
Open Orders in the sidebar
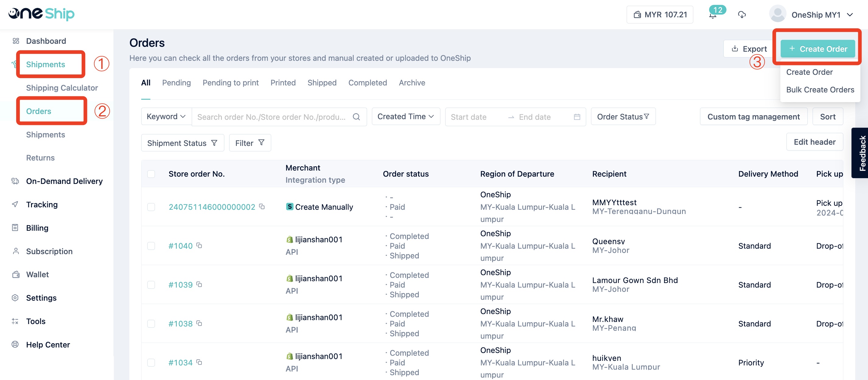click(39, 111)
